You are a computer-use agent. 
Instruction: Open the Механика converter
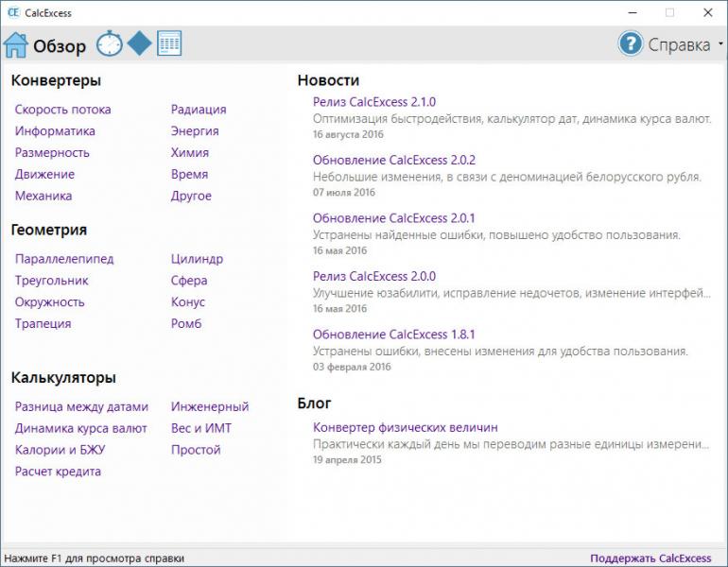click(43, 196)
